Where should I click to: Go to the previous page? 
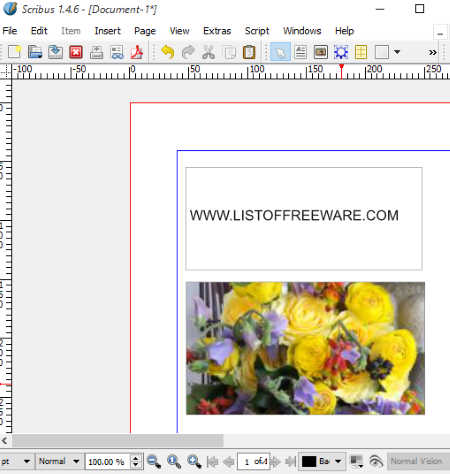click(229, 462)
